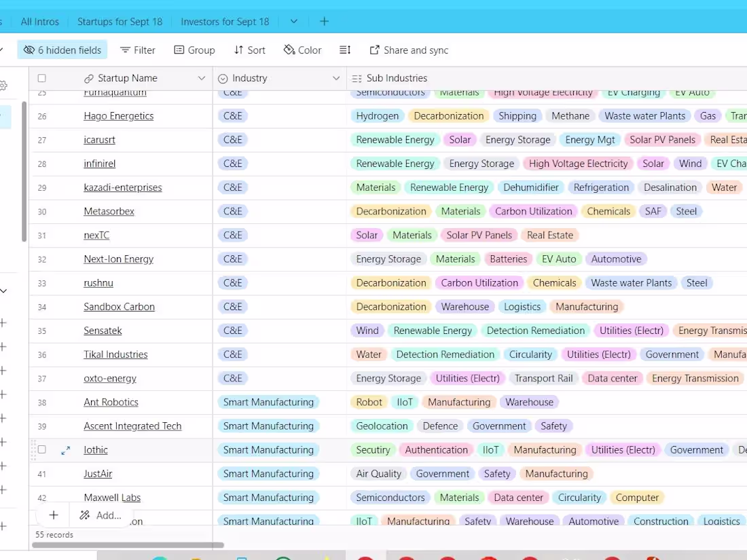
Task: Click the 55 records count
Action: coord(54,535)
